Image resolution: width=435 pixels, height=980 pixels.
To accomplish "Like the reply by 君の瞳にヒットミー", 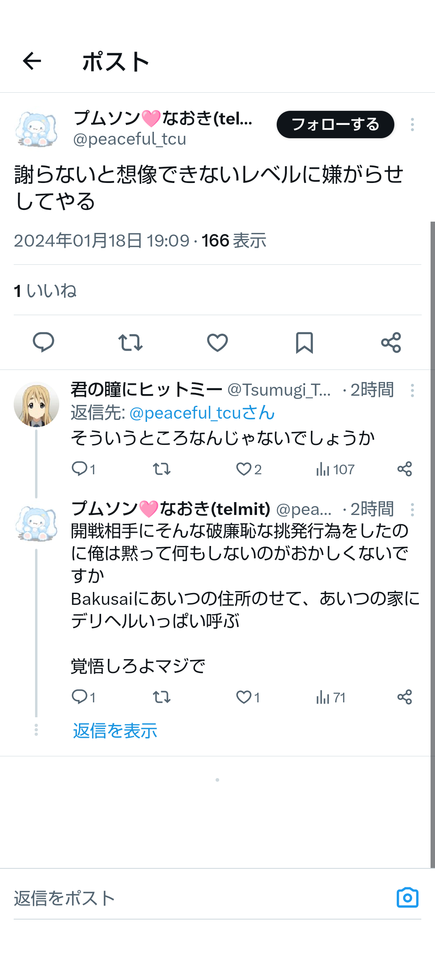I will pyautogui.click(x=244, y=469).
